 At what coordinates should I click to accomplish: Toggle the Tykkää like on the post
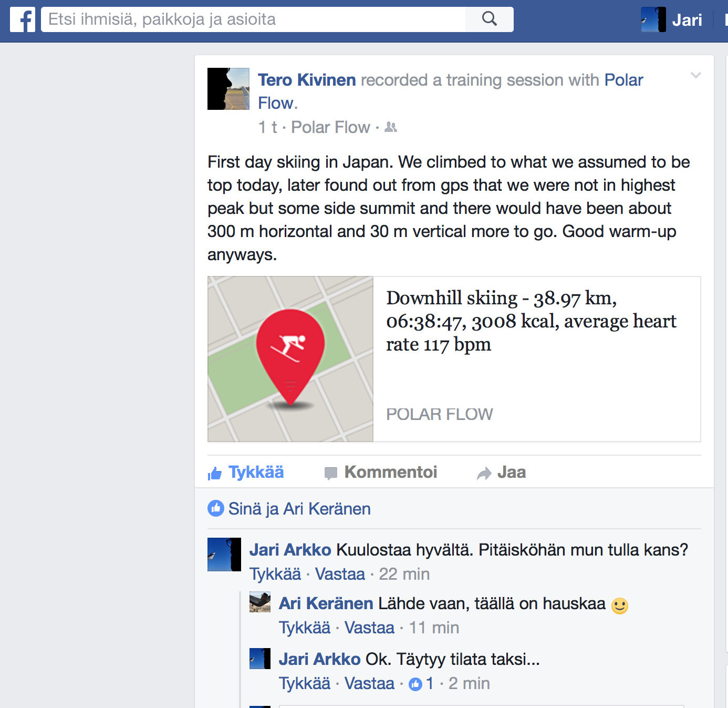pos(245,473)
